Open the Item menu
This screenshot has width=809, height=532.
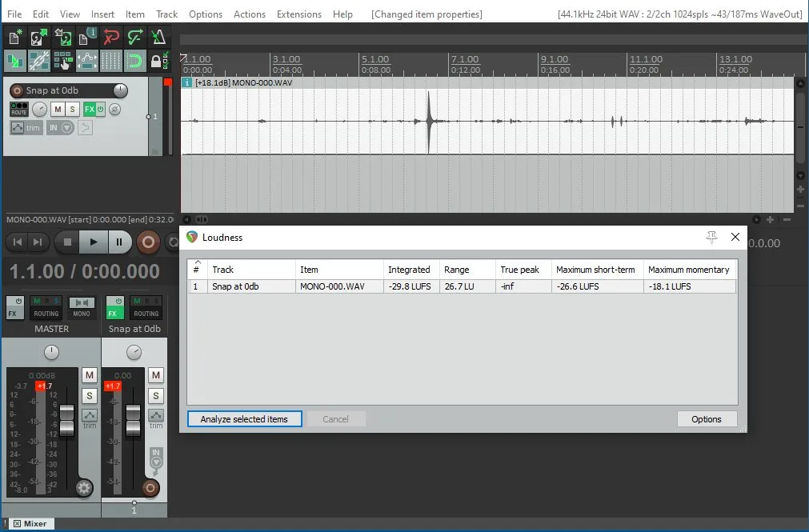tap(134, 14)
